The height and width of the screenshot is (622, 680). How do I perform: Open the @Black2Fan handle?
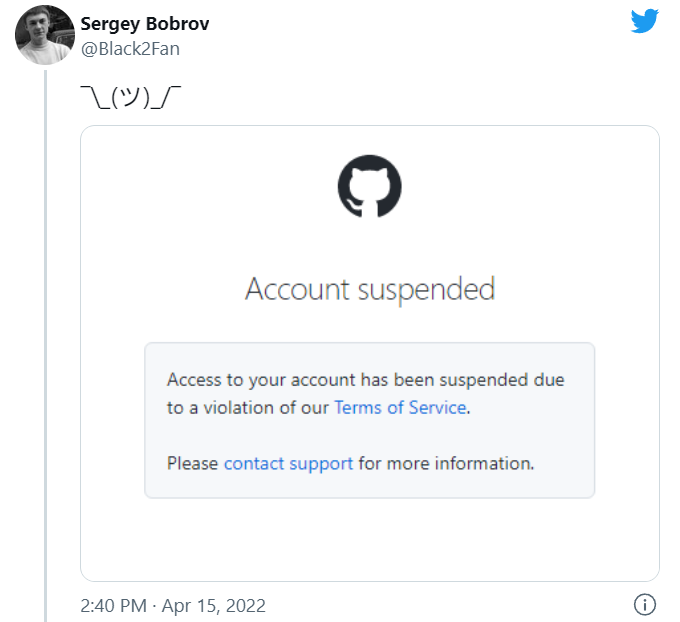(x=130, y=49)
